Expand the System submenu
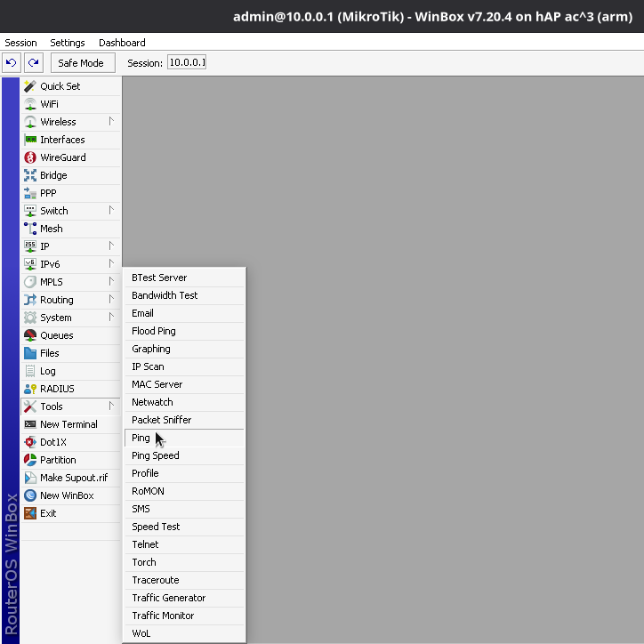Image resolution: width=644 pixels, height=644 pixels. [x=111, y=318]
